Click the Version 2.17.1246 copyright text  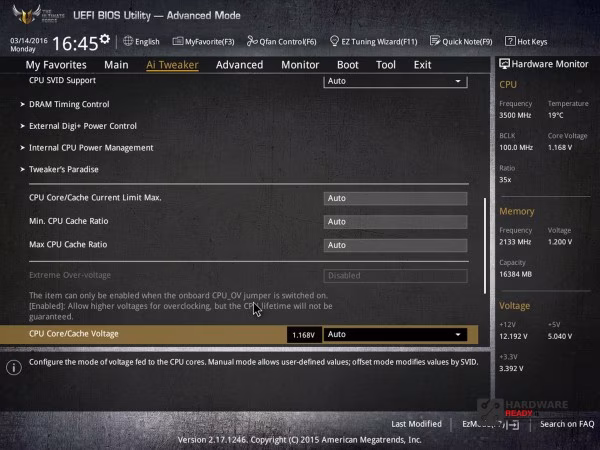click(x=300, y=440)
